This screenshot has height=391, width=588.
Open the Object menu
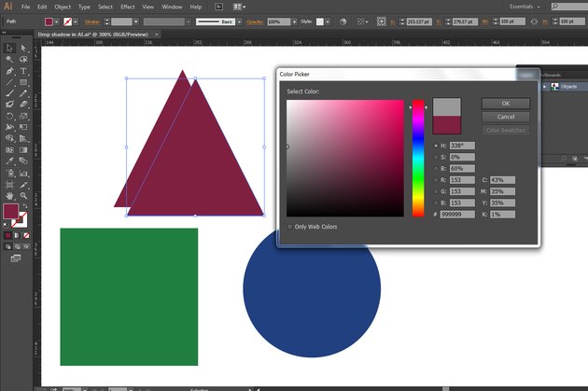63,7
